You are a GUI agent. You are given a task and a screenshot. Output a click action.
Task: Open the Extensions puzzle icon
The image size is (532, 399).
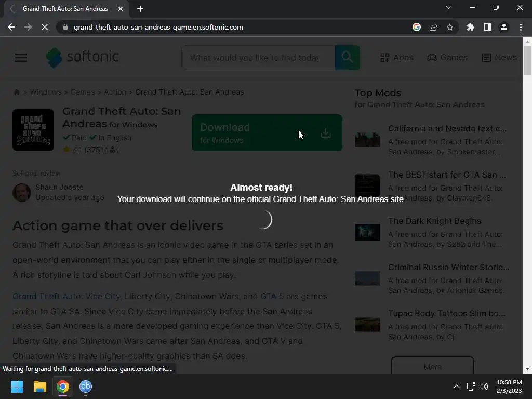click(x=471, y=27)
